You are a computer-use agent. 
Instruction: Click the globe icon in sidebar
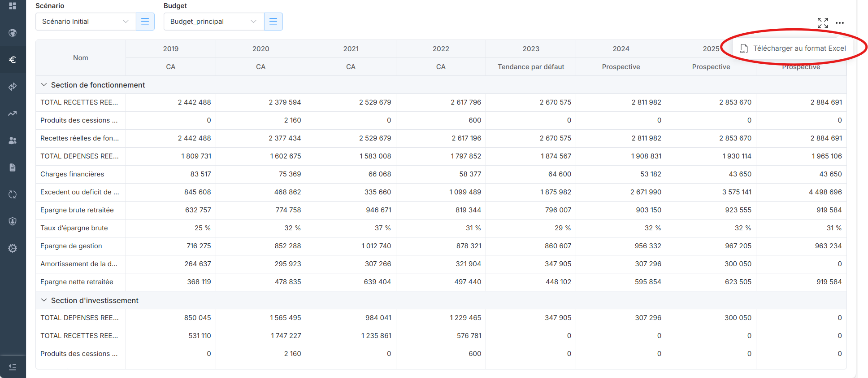13,33
